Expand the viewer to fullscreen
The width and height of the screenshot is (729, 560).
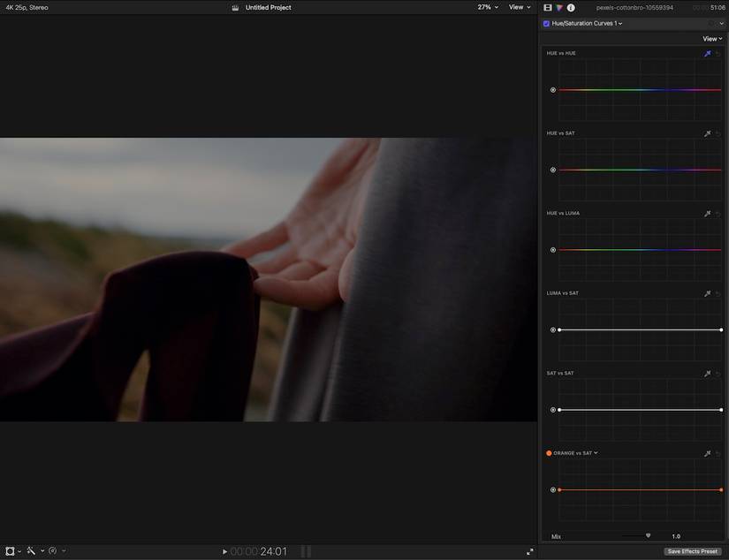(529, 551)
